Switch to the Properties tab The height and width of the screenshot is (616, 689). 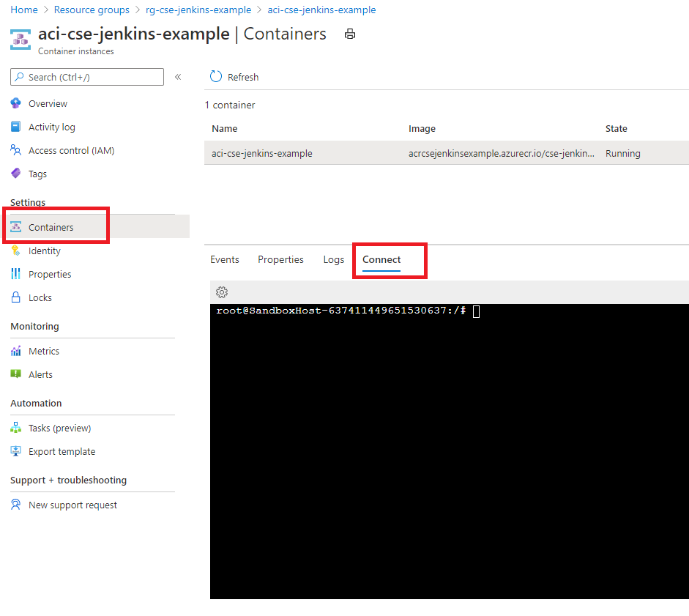click(x=280, y=260)
